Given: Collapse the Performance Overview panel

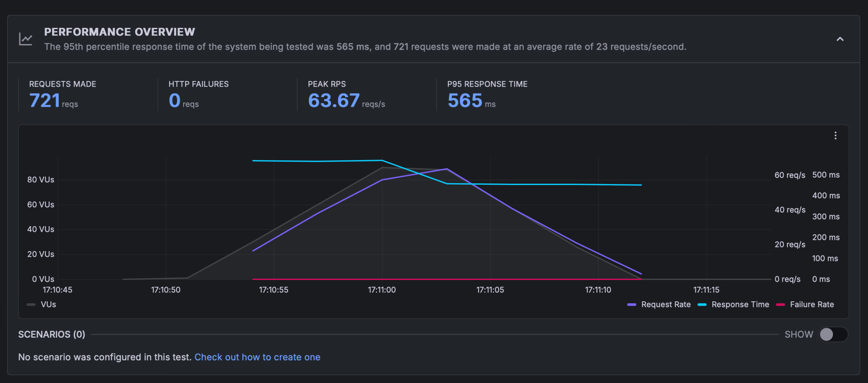Looking at the screenshot, I should (x=840, y=39).
